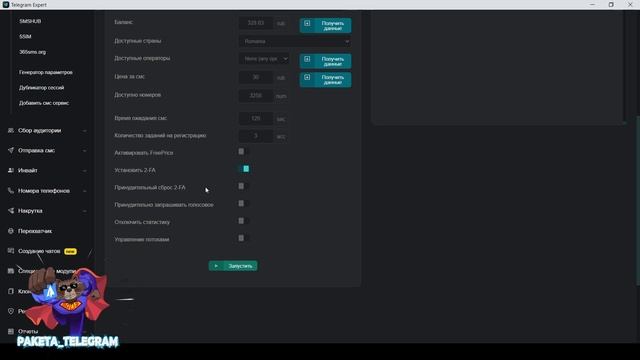
Task: Click icon inside Цена за смс Получить данные button
Action: click(x=307, y=77)
